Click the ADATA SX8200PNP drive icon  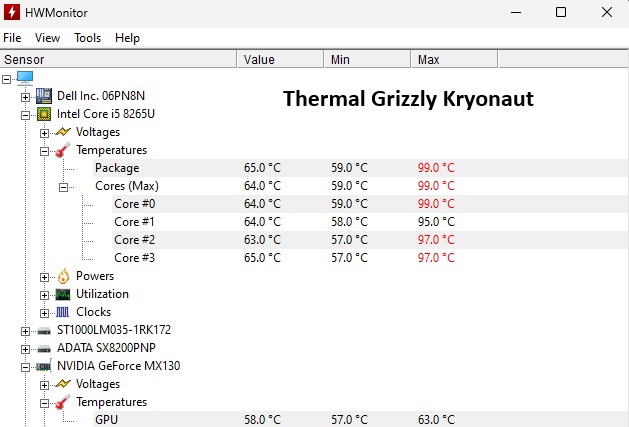click(44, 348)
